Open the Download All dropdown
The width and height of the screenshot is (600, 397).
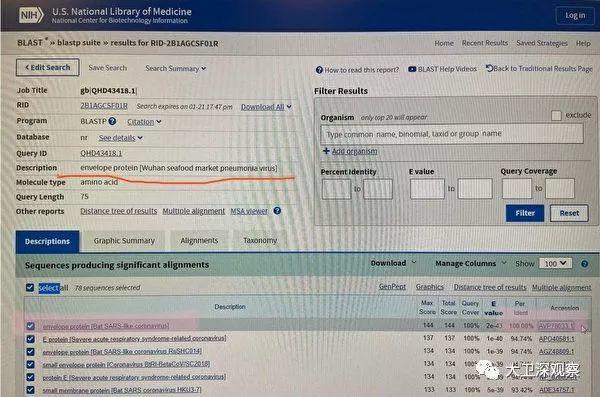point(266,107)
